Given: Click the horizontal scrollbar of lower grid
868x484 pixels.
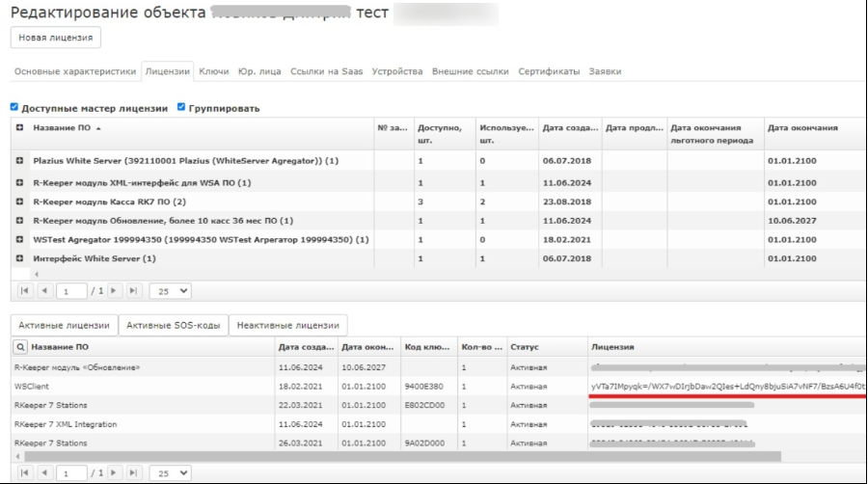Looking at the screenshot, I should (x=402, y=456).
